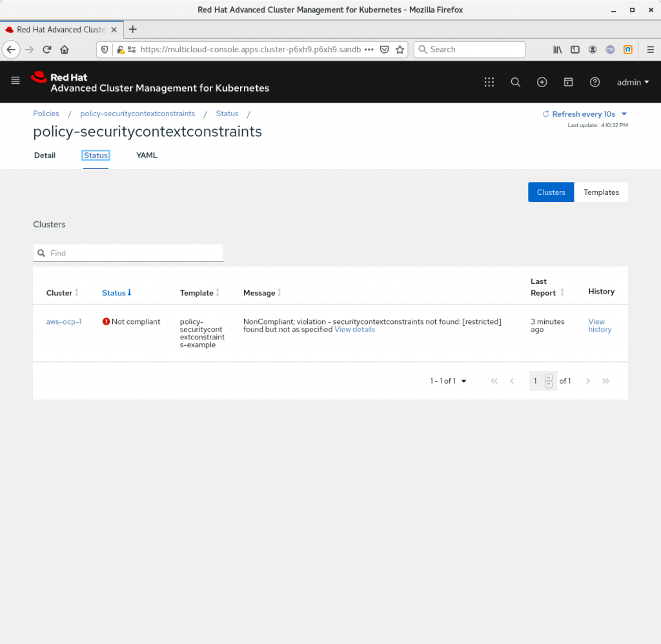Screen dimensions: 661x644
Task: Click View details in the message
Action: tap(354, 330)
